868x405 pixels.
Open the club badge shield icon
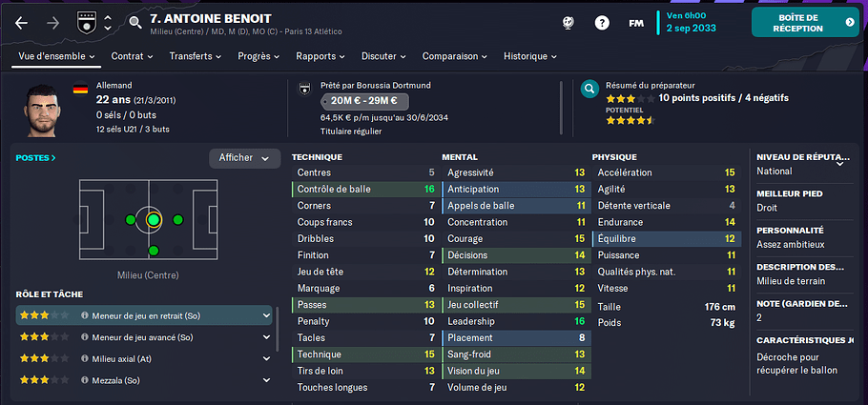(87, 23)
